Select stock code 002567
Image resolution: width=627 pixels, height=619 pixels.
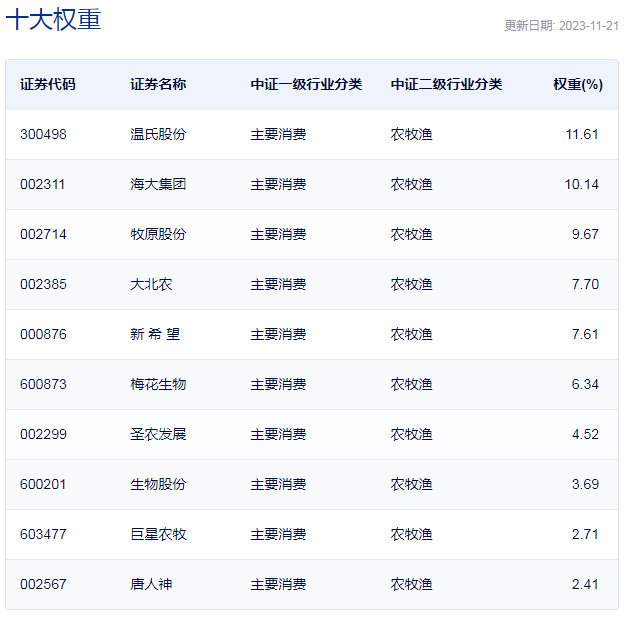point(43,584)
